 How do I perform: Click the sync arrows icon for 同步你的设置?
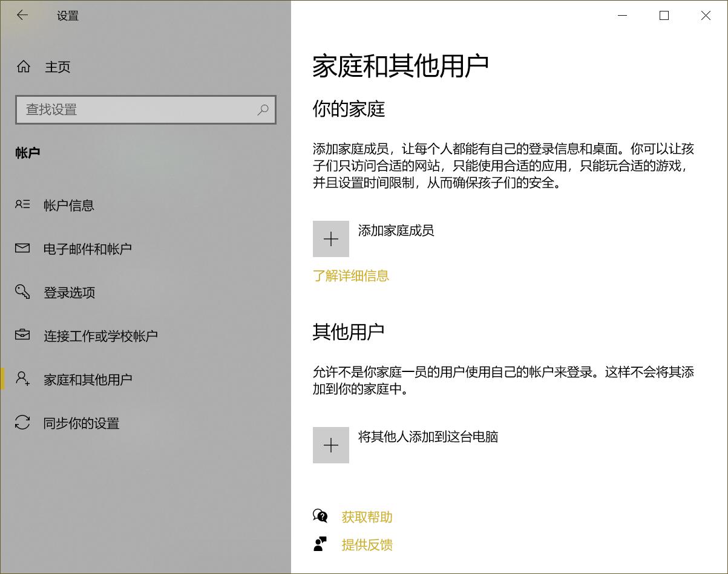click(x=22, y=422)
